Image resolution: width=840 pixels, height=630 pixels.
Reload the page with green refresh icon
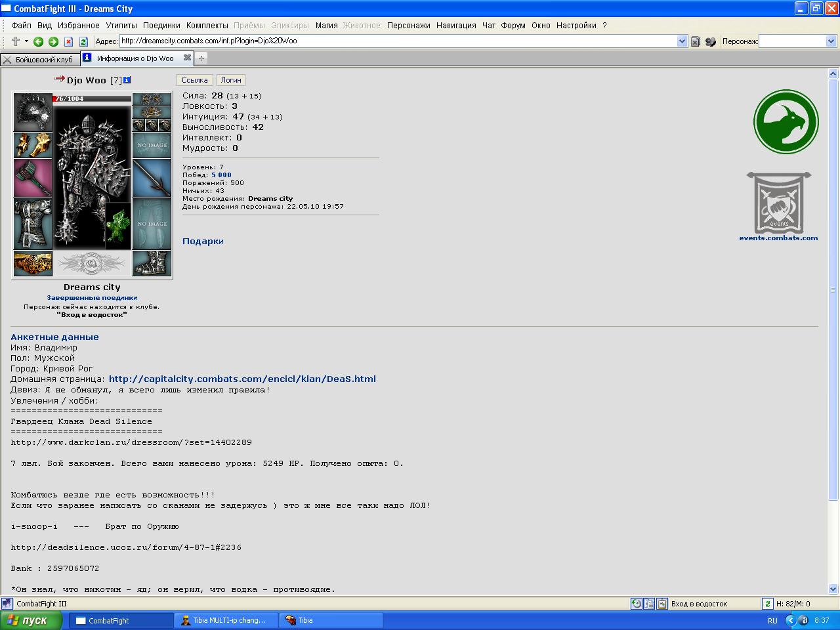click(x=83, y=41)
